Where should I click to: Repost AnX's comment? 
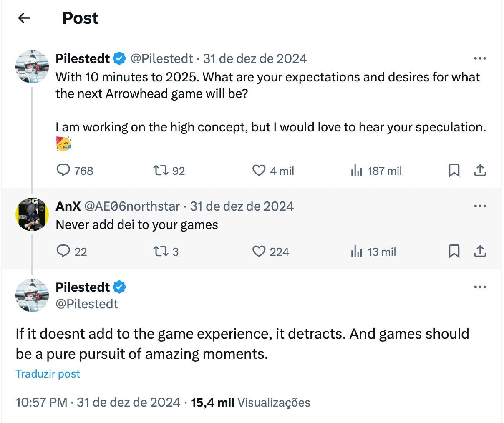coord(159,251)
